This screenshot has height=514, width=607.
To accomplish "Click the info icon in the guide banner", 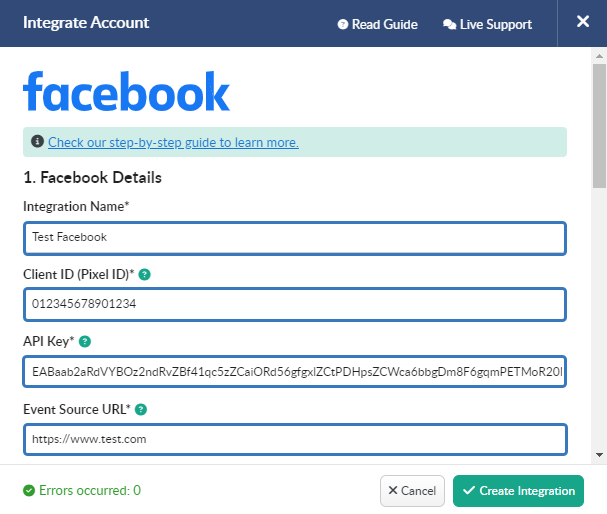I will pos(37,141).
